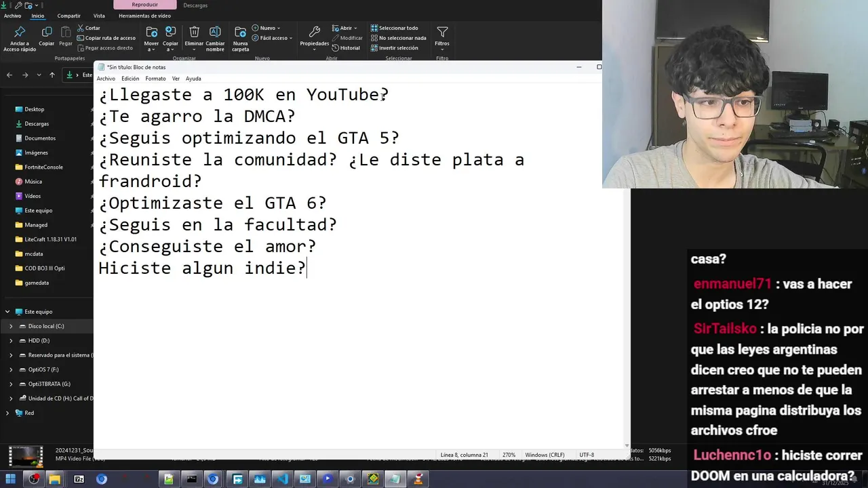Open the COD BO3 III Opti folder
The height and width of the screenshot is (488, 868).
(45, 268)
